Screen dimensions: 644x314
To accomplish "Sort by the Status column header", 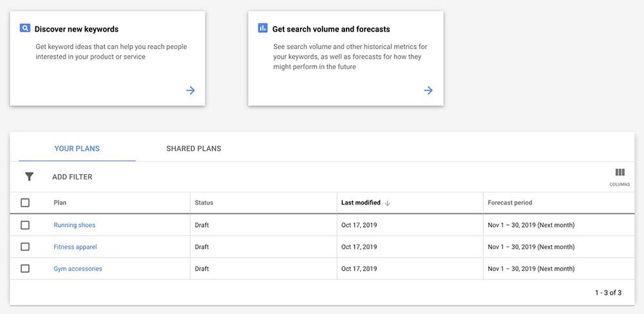I will 204,202.
